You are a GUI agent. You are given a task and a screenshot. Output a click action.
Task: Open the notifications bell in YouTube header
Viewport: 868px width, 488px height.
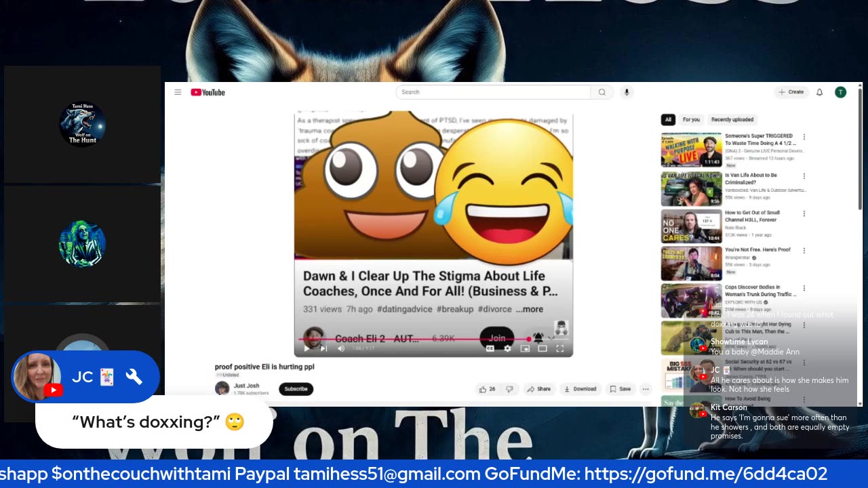(x=819, y=92)
